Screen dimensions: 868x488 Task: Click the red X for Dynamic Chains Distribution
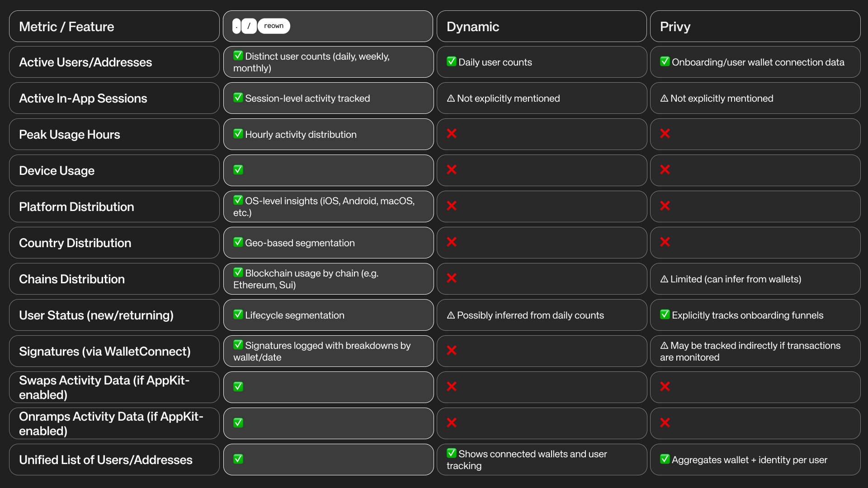click(452, 278)
